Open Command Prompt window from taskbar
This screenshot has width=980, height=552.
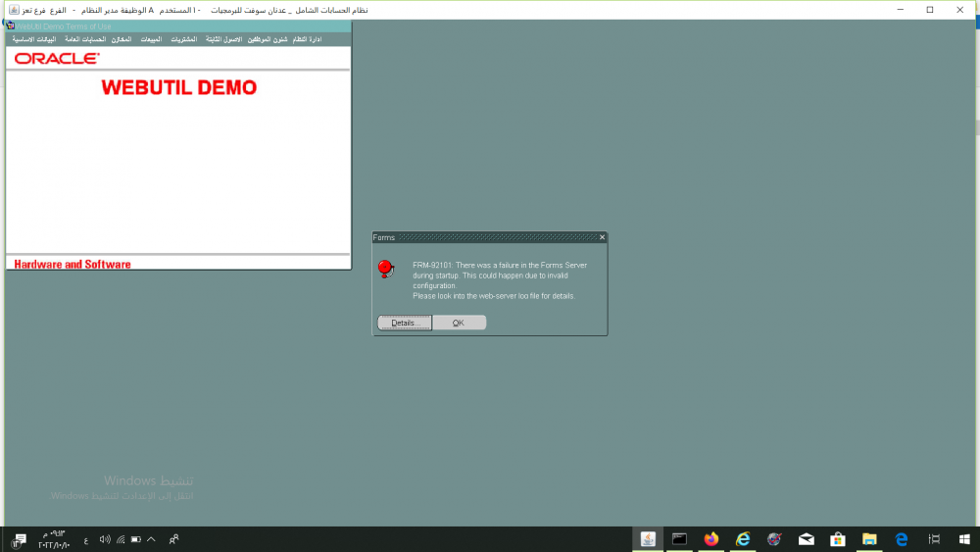pos(678,539)
